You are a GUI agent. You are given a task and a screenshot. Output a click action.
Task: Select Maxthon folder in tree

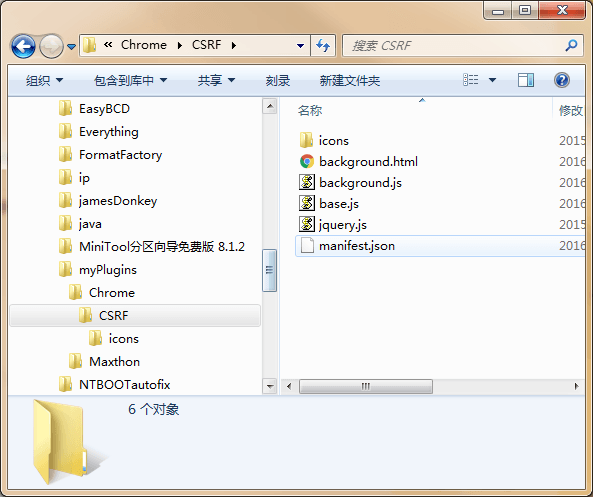(x=114, y=362)
